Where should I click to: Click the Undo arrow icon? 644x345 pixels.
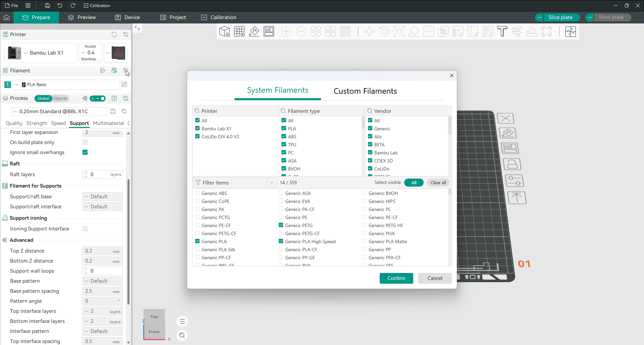coord(60,6)
